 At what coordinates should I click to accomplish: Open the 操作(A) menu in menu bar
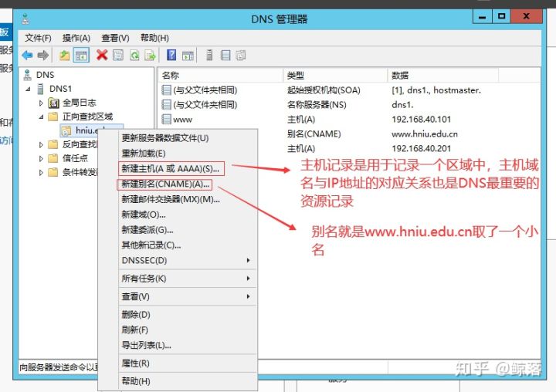(x=76, y=38)
